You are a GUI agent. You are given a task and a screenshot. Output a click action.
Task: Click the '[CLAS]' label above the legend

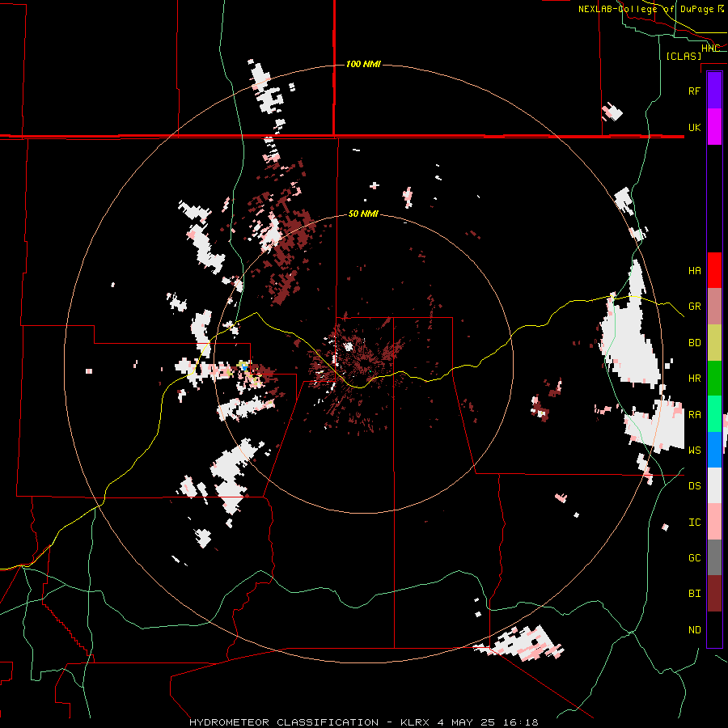pos(684,56)
